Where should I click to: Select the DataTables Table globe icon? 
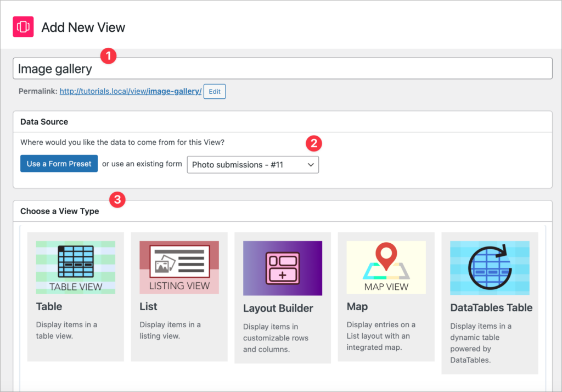tap(490, 268)
